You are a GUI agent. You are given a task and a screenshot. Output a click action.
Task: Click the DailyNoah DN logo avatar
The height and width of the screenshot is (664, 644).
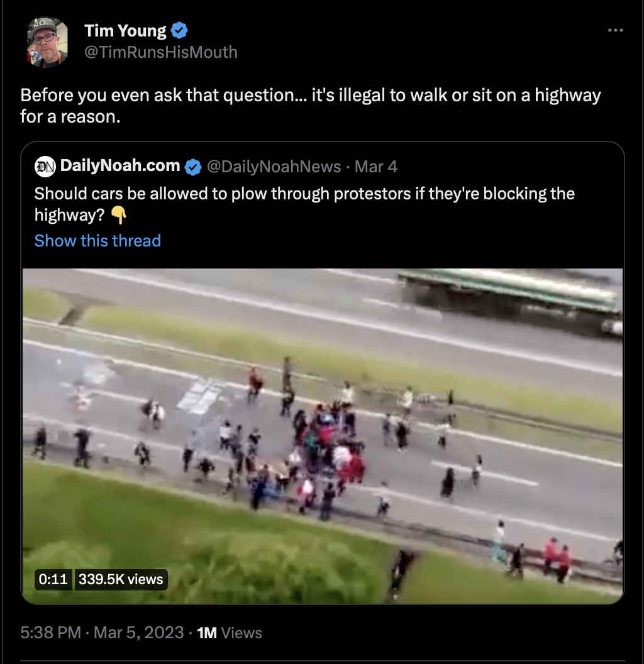[x=45, y=167]
